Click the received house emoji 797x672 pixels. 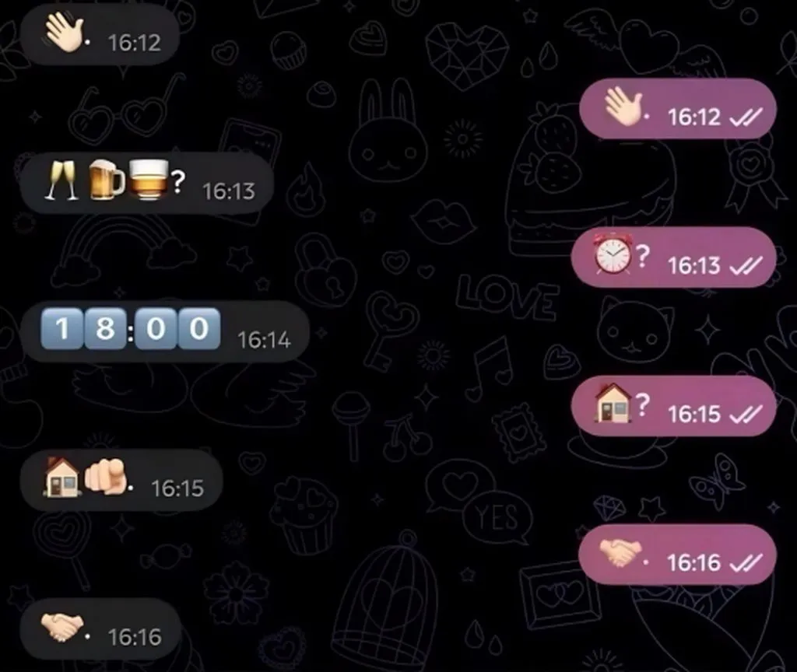pyautogui.click(x=61, y=477)
